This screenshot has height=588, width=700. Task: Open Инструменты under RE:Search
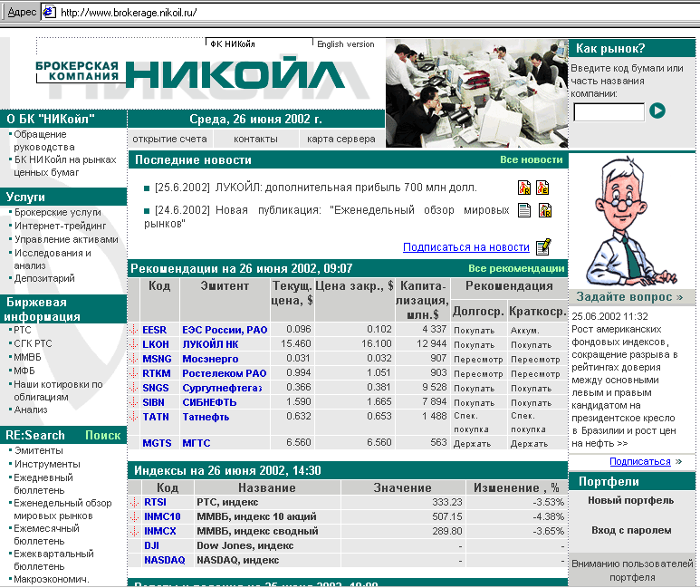click(47, 464)
